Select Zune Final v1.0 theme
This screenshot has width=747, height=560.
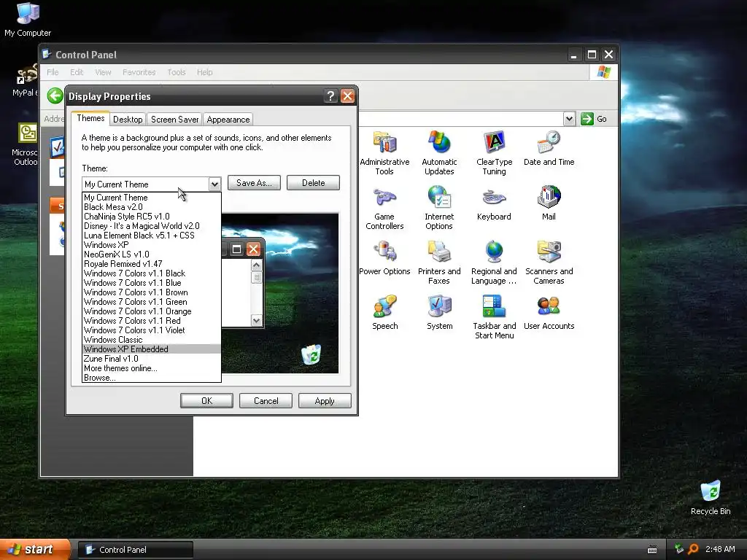tap(152, 359)
